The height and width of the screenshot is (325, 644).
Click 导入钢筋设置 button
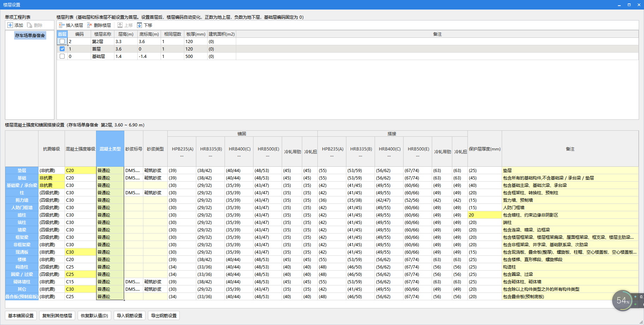click(x=130, y=315)
